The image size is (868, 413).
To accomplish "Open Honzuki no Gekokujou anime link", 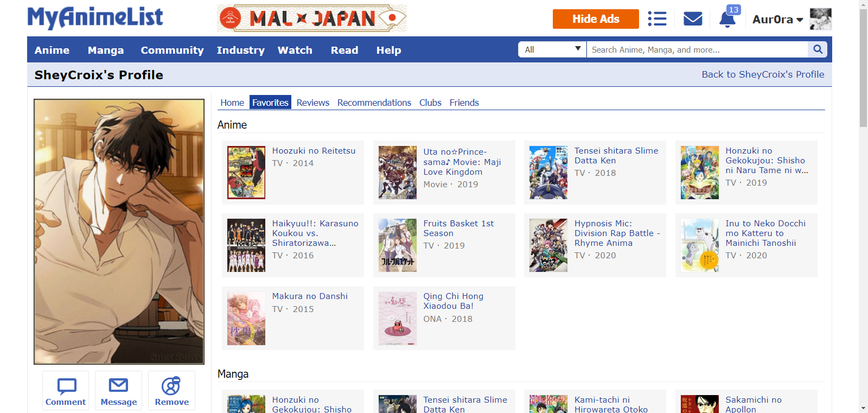I will (x=767, y=161).
